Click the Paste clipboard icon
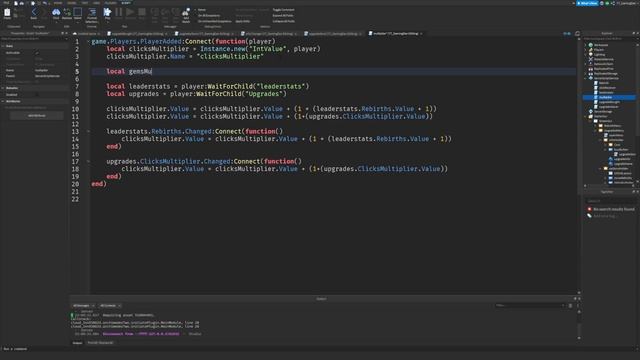The width and height of the screenshot is (640, 360). (x=7, y=13)
